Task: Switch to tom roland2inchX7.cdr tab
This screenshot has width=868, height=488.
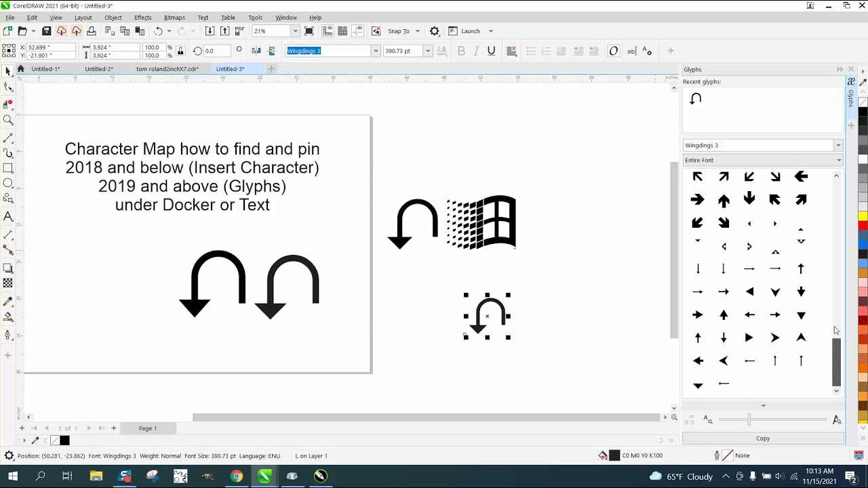Action: point(167,69)
